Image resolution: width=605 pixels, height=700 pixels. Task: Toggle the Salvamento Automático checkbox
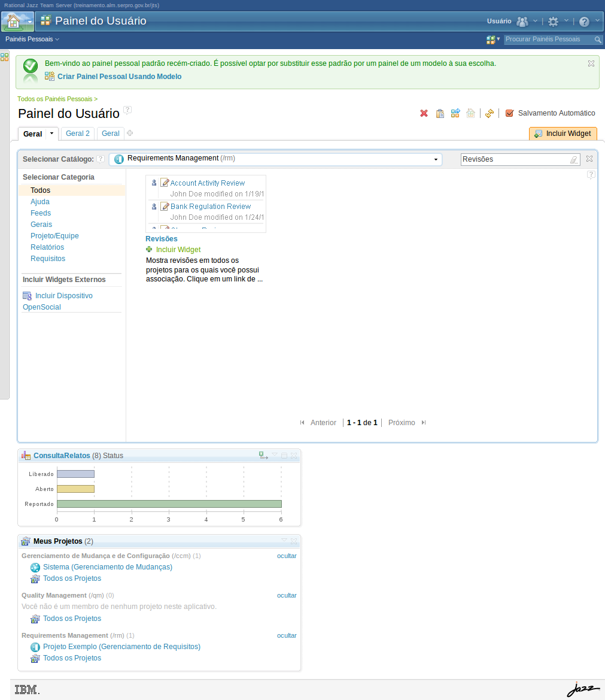tap(509, 113)
